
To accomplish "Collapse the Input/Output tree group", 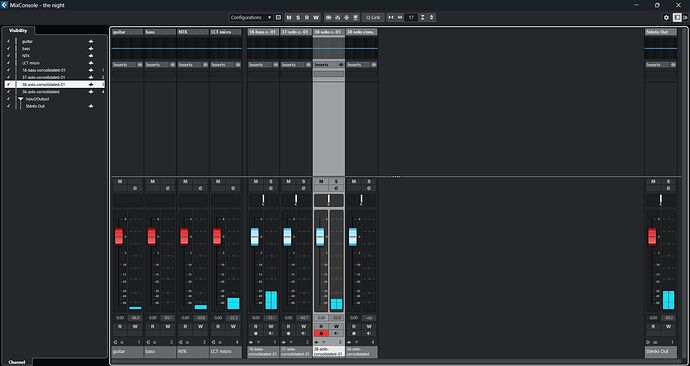I will (20, 99).
